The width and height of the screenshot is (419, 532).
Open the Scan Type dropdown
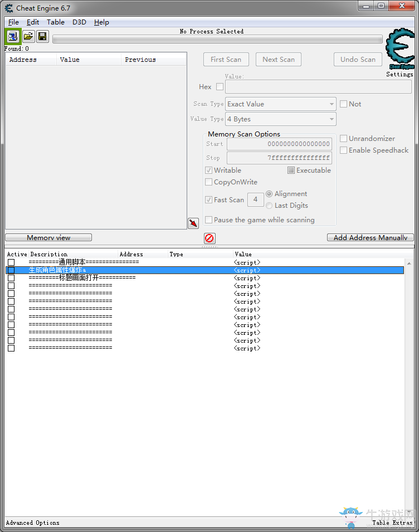coord(281,104)
